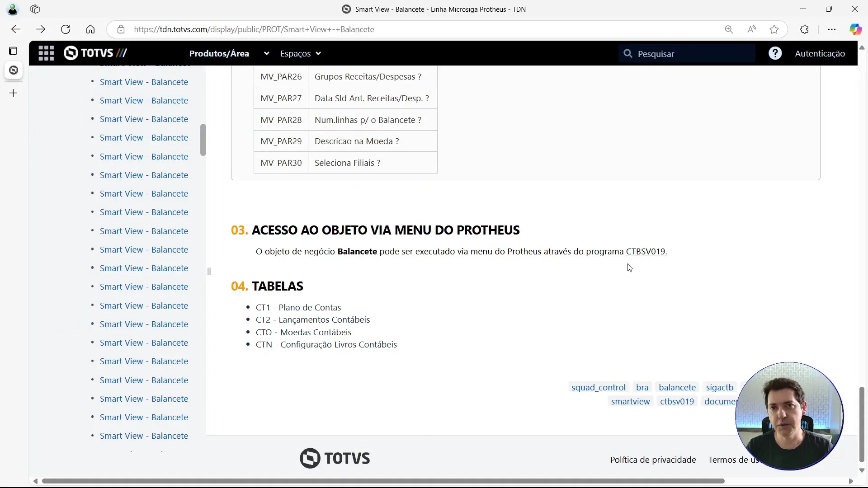Open the bra label tag
This screenshot has height=488, width=868.
[x=642, y=387]
